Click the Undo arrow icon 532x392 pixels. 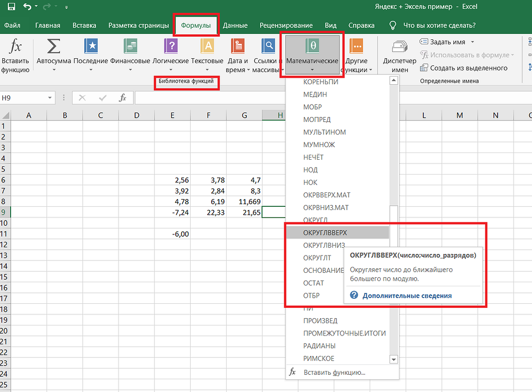[27, 7]
